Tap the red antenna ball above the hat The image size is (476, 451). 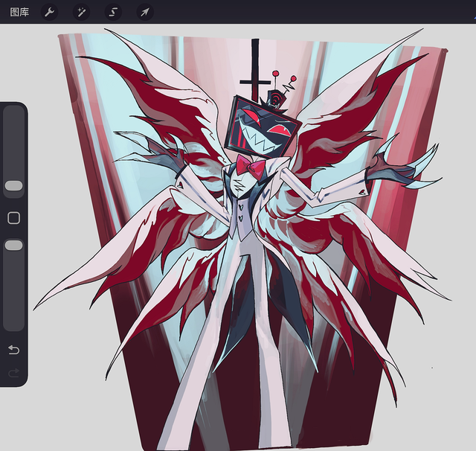click(x=277, y=73)
